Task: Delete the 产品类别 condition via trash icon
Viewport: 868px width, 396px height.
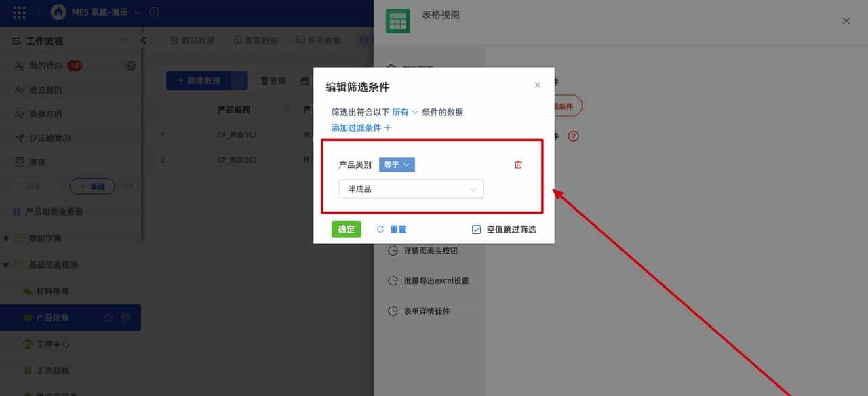Action: pyautogui.click(x=518, y=164)
